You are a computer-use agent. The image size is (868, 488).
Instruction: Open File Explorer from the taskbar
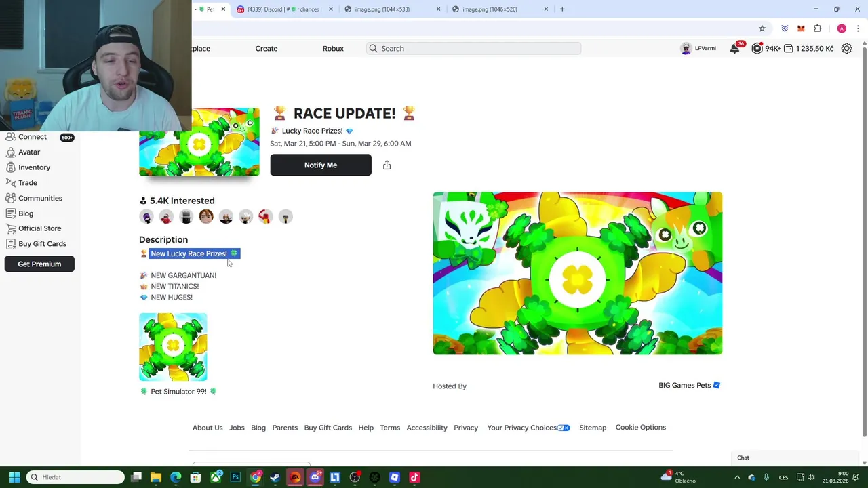click(x=156, y=477)
